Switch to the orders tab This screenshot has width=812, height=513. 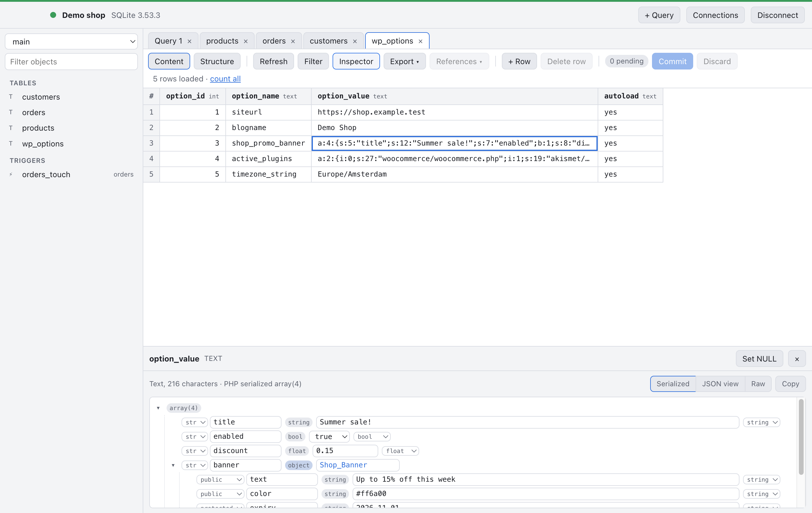[274, 41]
